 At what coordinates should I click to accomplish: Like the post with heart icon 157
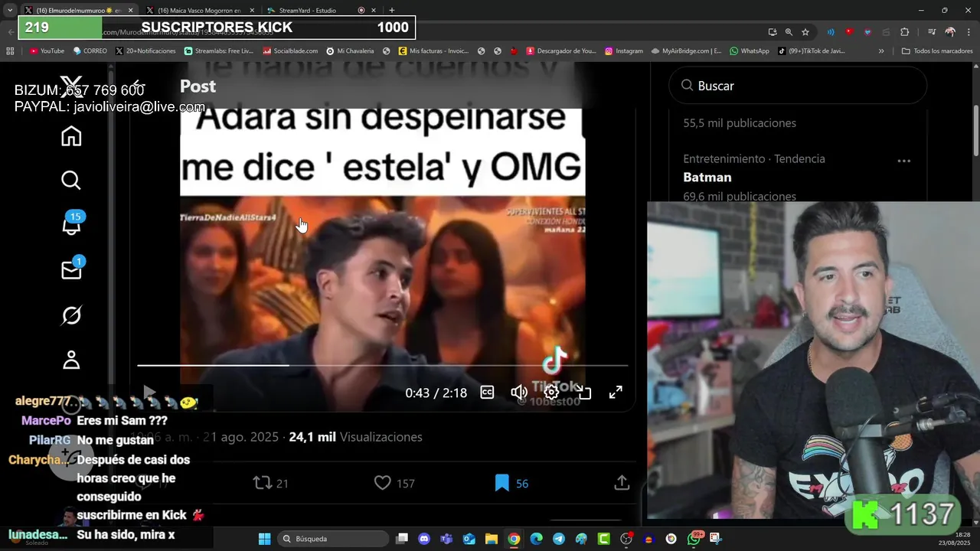coord(383,483)
